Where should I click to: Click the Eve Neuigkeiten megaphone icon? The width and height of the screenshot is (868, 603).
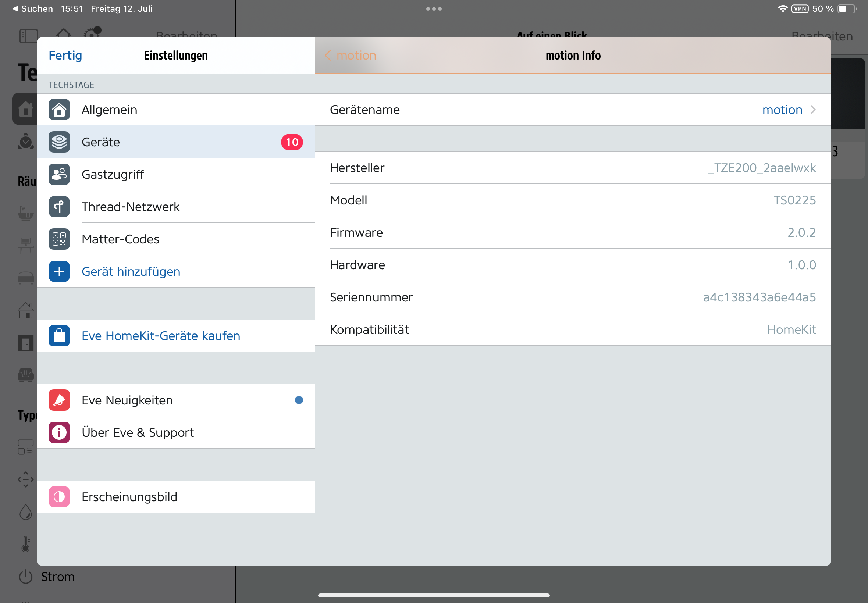[x=59, y=400]
